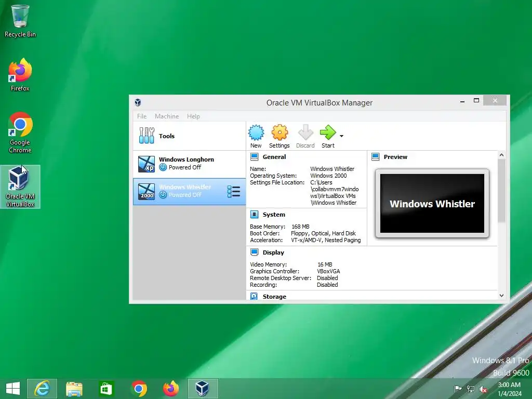Select the Google Chrome desktop shortcut
The image size is (532, 399).
click(x=20, y=132)
